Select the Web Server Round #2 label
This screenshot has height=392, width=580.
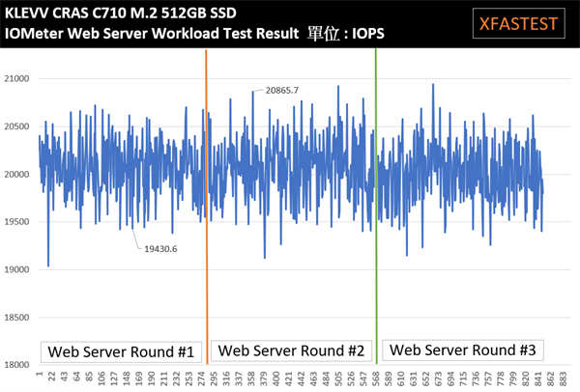pos(291,350)
